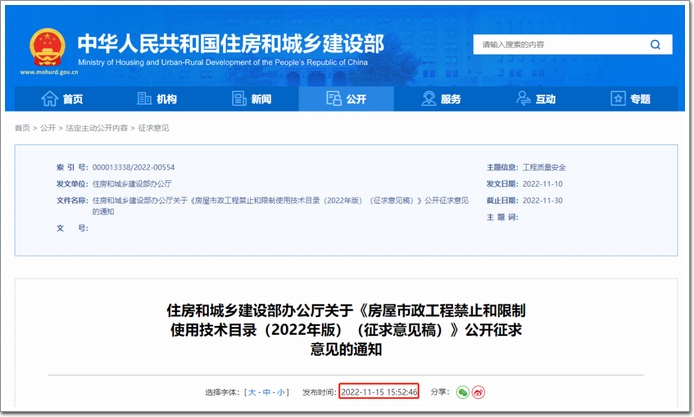Open the 服务 navigation tab label
The width and height of the screenshot is (694, 417).
(x=451, y=99)
